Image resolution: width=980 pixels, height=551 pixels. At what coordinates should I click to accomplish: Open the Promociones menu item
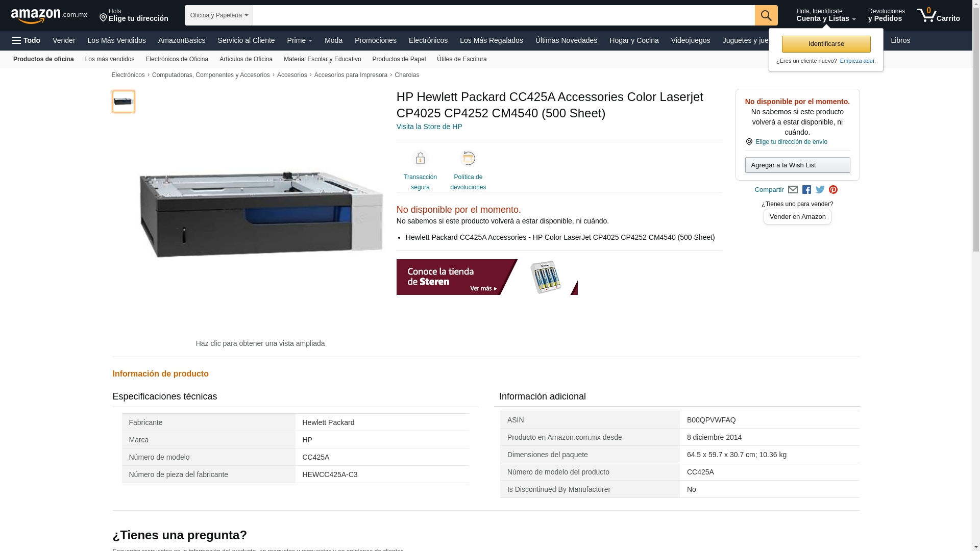376,40
